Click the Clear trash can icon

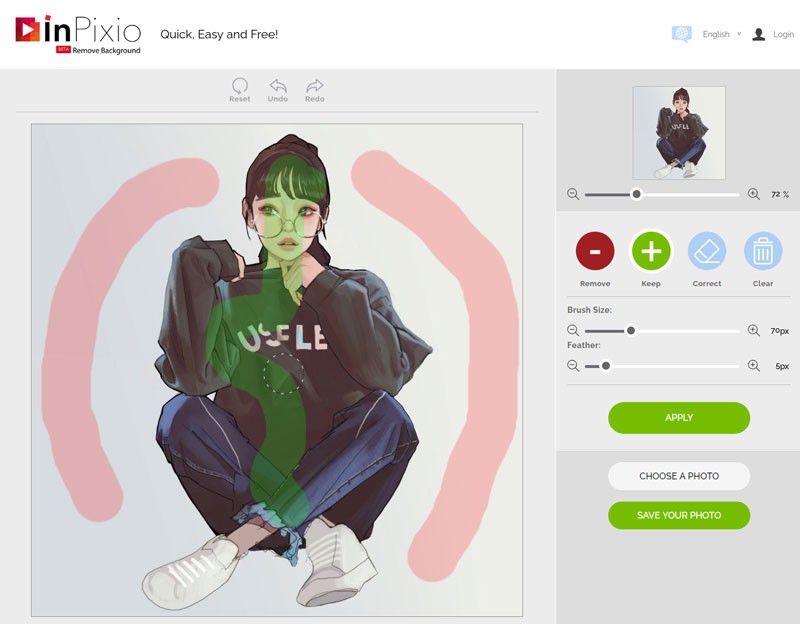763,251
